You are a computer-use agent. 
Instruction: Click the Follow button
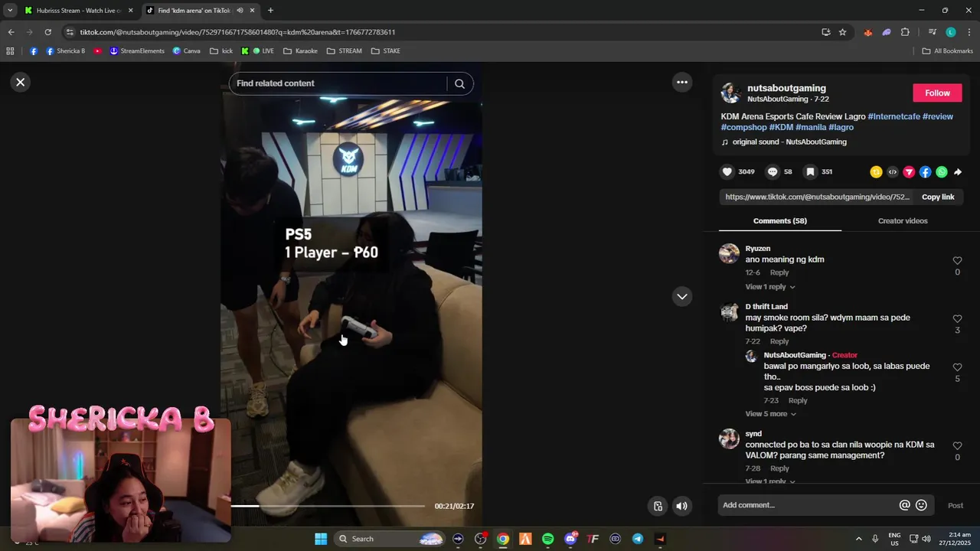[x=937, y=93]
